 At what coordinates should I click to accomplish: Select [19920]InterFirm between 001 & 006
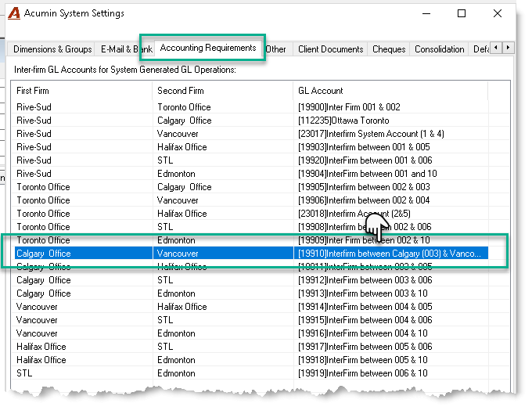click(x=365, y=160)
